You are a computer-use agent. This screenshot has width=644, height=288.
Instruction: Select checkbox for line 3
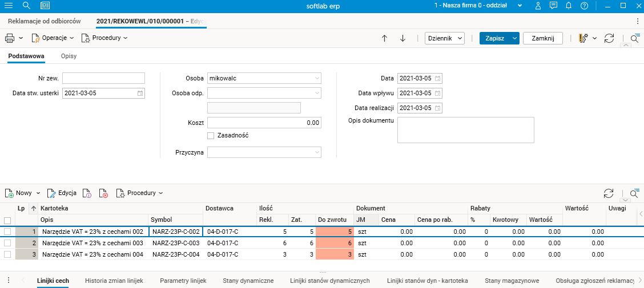click(x=7, y=254)
